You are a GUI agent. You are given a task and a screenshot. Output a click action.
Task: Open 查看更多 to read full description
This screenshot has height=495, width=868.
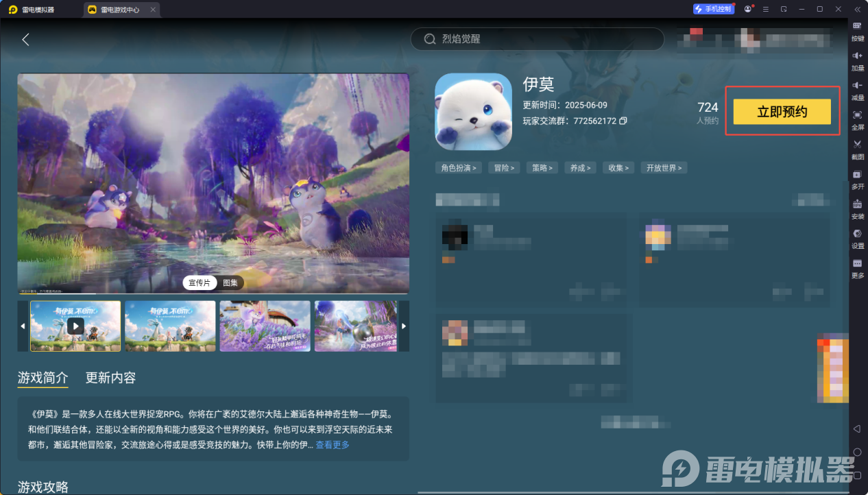[331, 444]
